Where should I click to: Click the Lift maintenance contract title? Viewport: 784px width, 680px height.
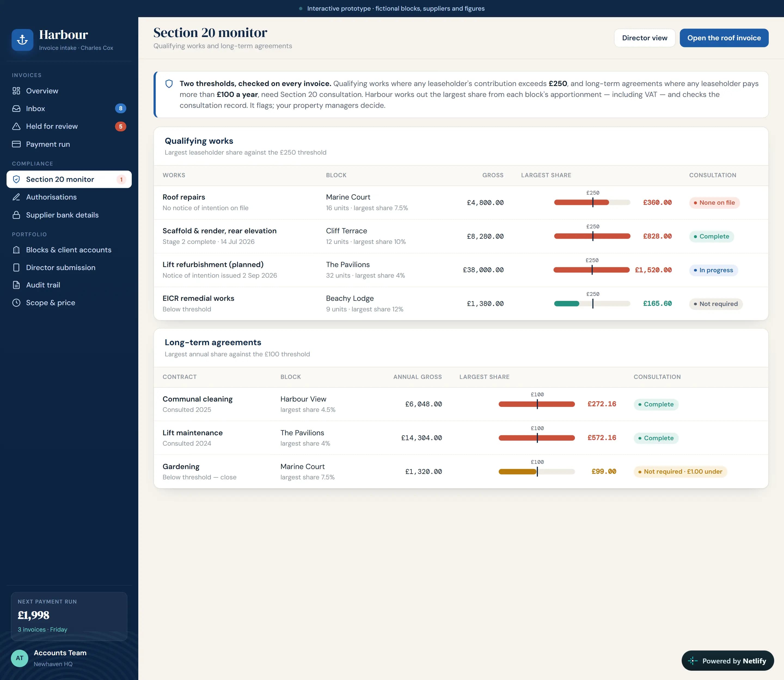[x=192, y=433]
